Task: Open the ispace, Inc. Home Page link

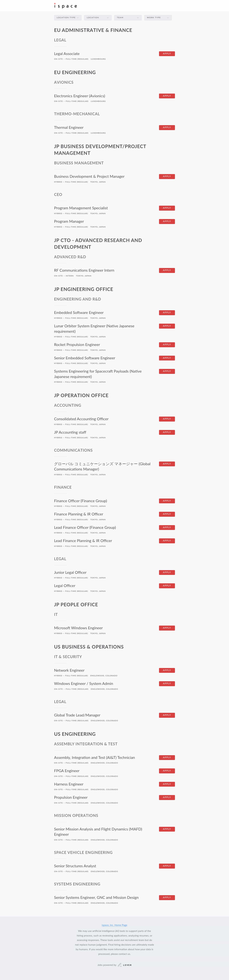Action: (114, 925)
